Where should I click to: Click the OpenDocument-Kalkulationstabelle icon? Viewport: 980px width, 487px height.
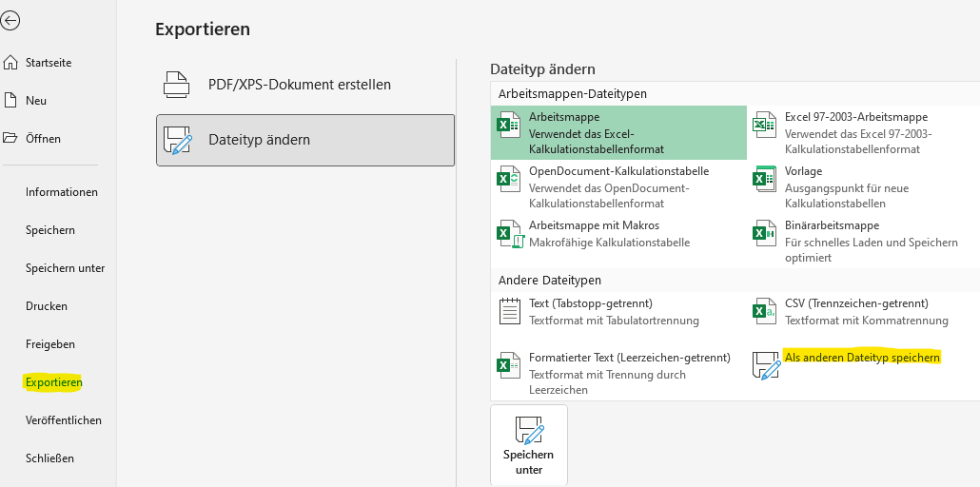click(x=509, y=179)
